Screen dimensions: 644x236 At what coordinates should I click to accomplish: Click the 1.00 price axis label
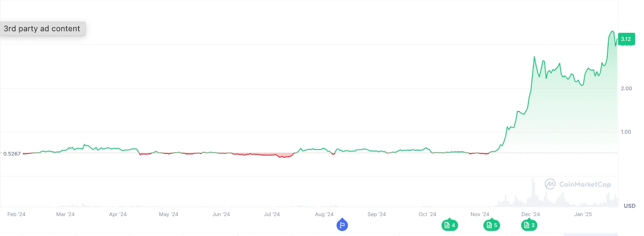tap(626, 132)
